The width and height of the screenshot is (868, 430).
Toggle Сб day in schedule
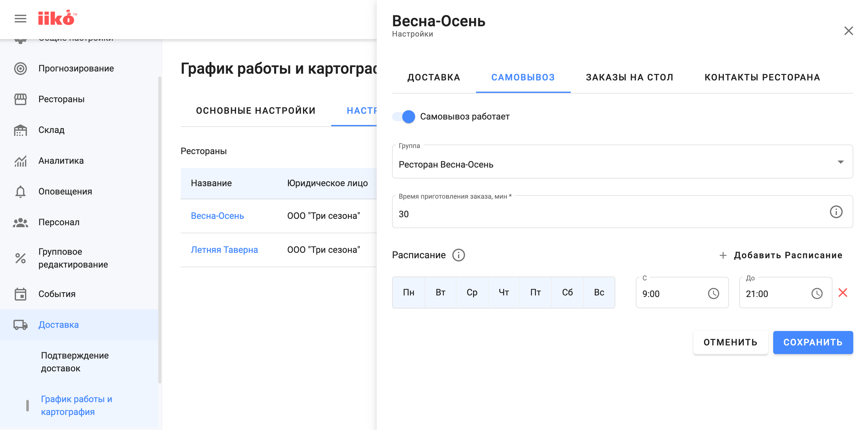(568, 293)
